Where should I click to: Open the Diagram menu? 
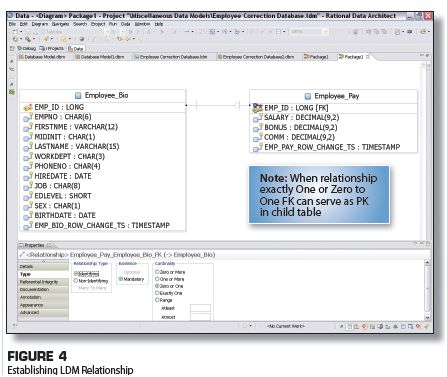40,24
